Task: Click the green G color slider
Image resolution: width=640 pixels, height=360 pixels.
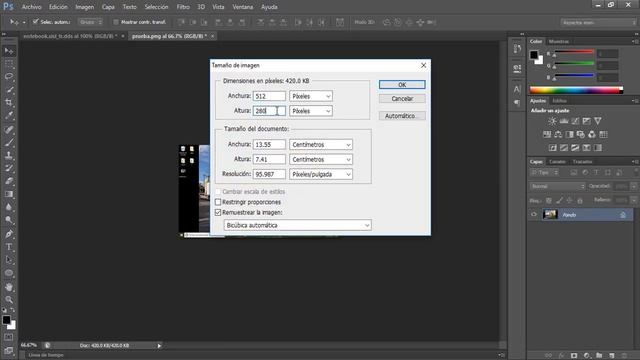Action: coord(573,64)
